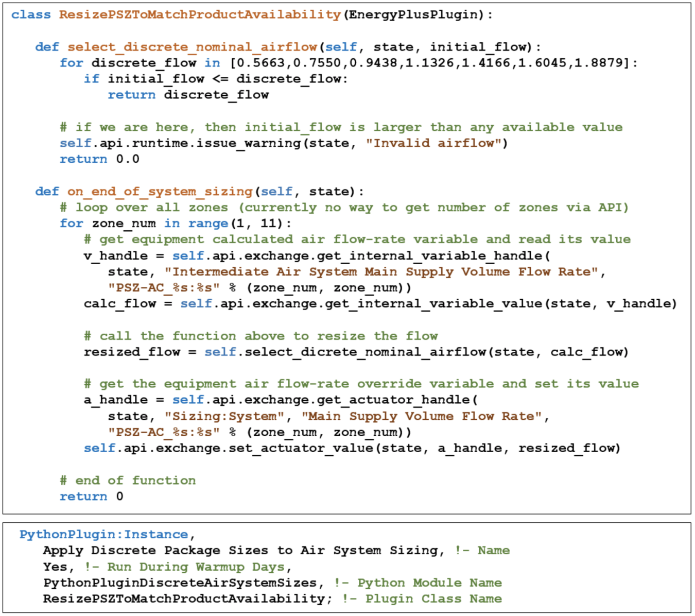Click the PythonPlugin:Instance object header
This screenshot has height=616, width=695.
(103, 535)
